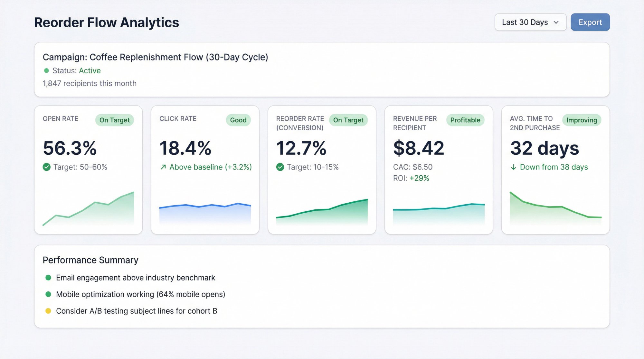Click the blue Click Rate sparkline chart
This screenshot has width=644, height=359.
point(205,214)
